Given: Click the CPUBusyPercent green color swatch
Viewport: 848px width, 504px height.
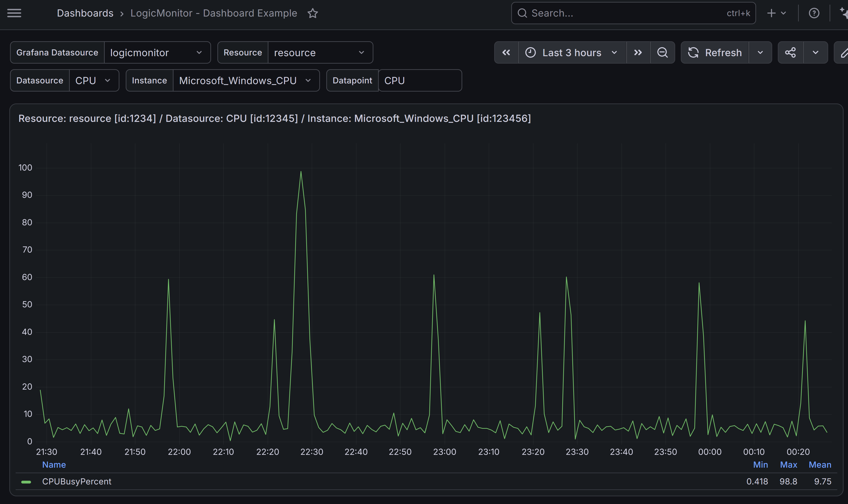Looking at the screenshot, I should [26, 482].
